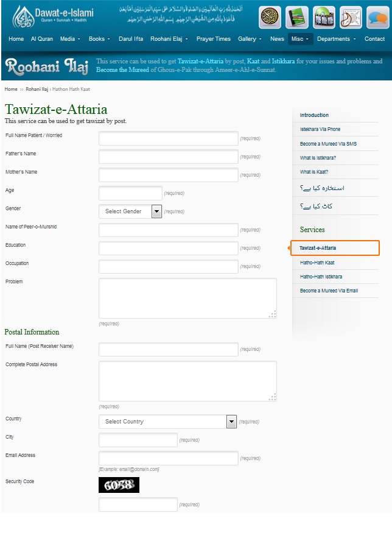Click into the Problem text area
The image size is (392, 552).
(187, 298)
